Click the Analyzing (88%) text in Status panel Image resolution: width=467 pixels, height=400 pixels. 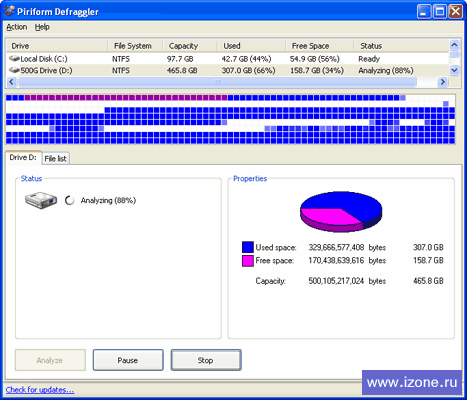108,200
